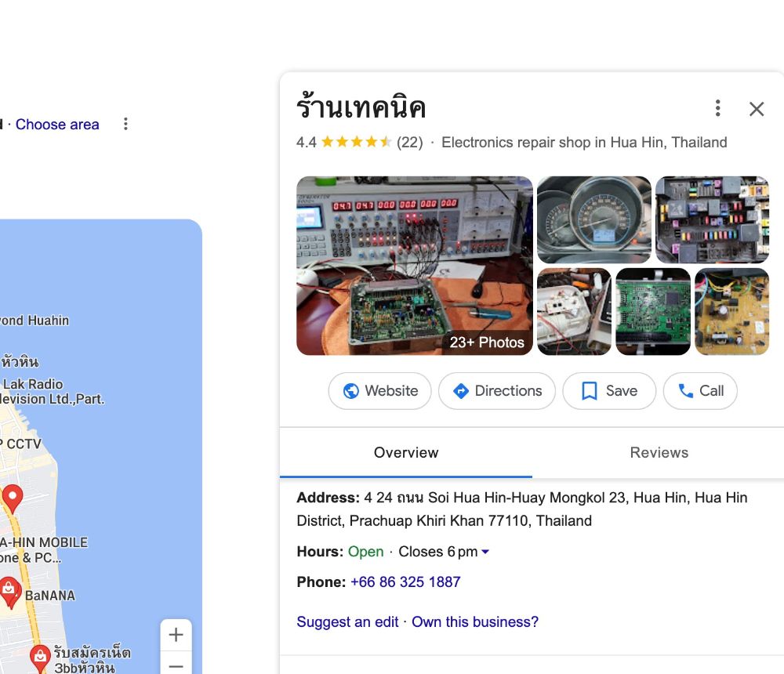Zoom out the map with minus button
This screenshot has width=784, height=674.
click(176, 665)
